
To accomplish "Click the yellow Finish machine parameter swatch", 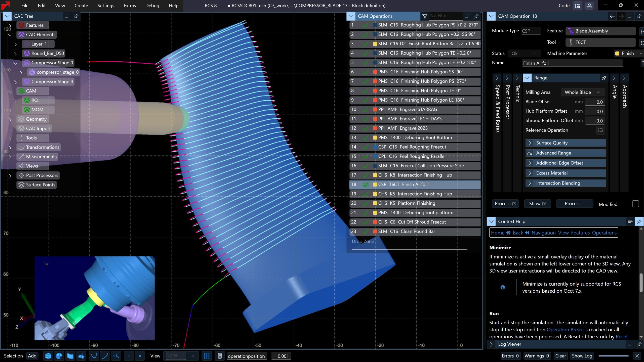I will 617,53.
